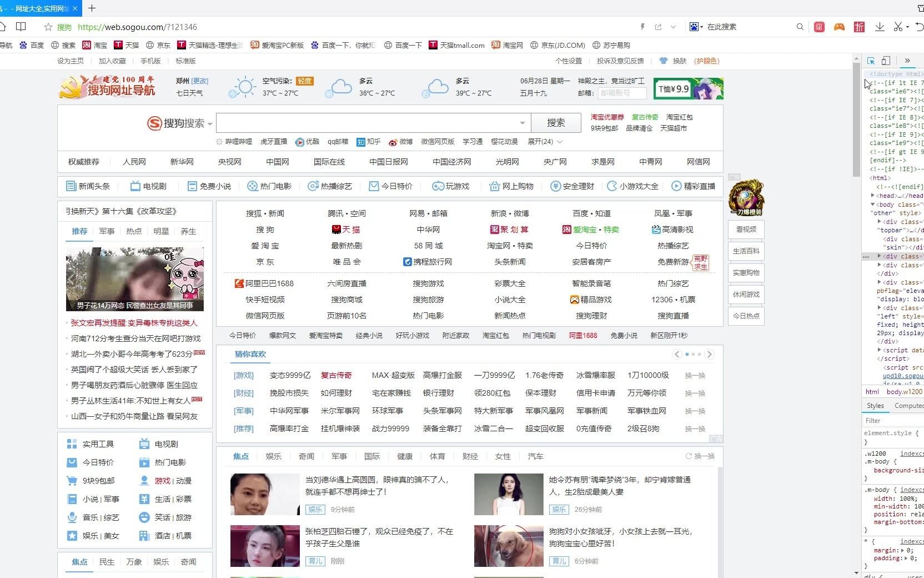Image resolution: width=924 pixels, height=578 pixels.
Task: Collapse the body node in DevTools
Action: 873,205
